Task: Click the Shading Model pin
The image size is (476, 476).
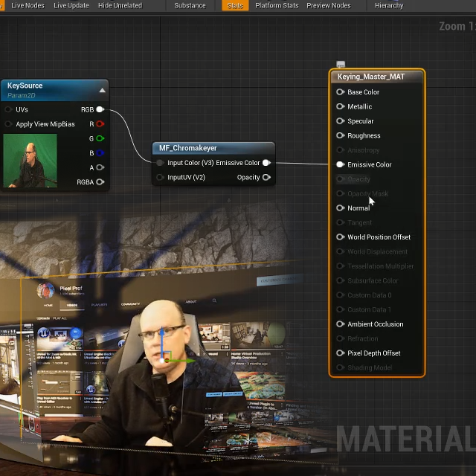Action: click(341, 367)
